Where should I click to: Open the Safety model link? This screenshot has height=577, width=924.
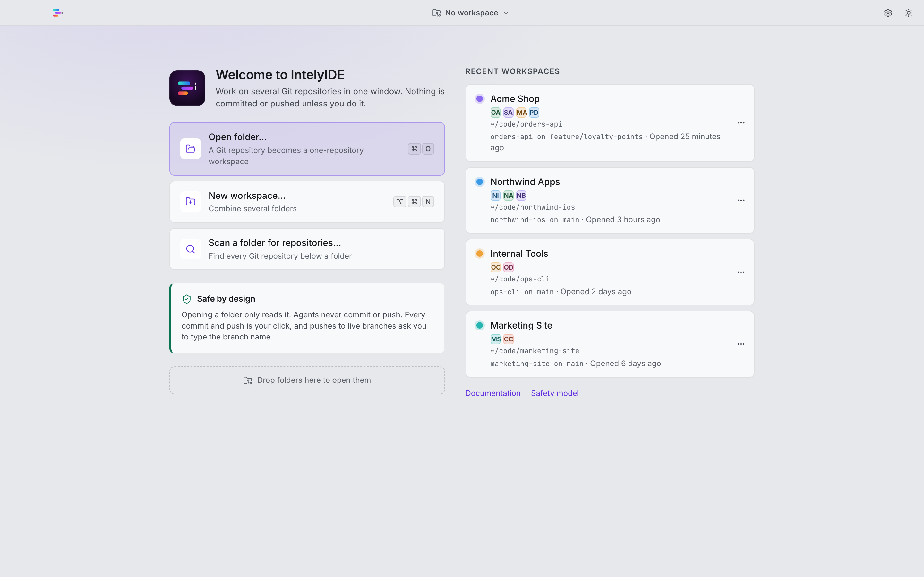pos(554,393)
